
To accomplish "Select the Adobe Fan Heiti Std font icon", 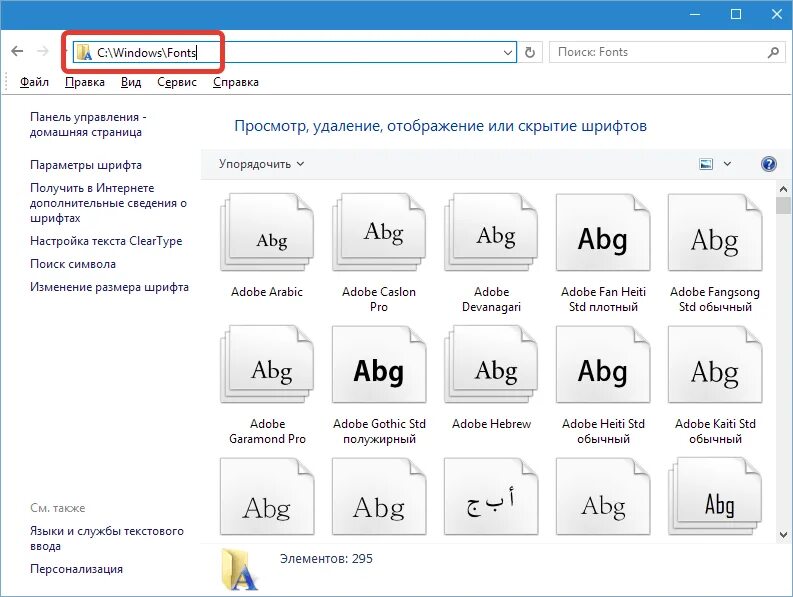I will [x=603, y=233].
